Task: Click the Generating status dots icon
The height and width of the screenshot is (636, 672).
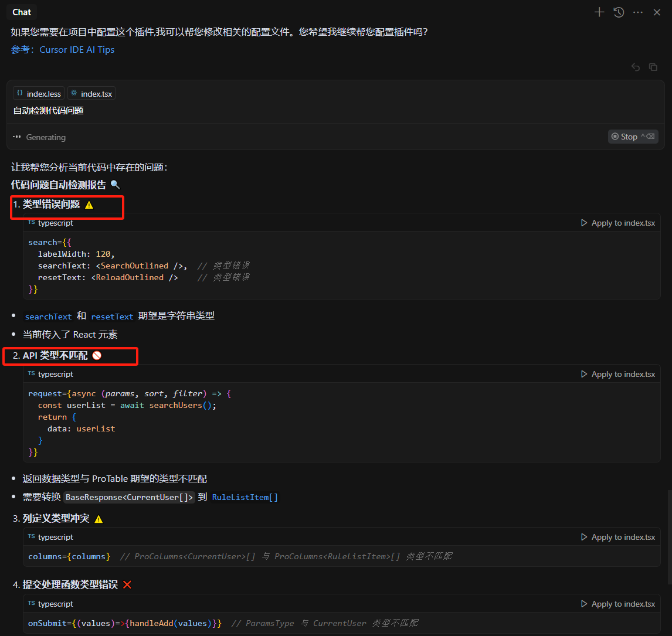Action: click(17, 137)
